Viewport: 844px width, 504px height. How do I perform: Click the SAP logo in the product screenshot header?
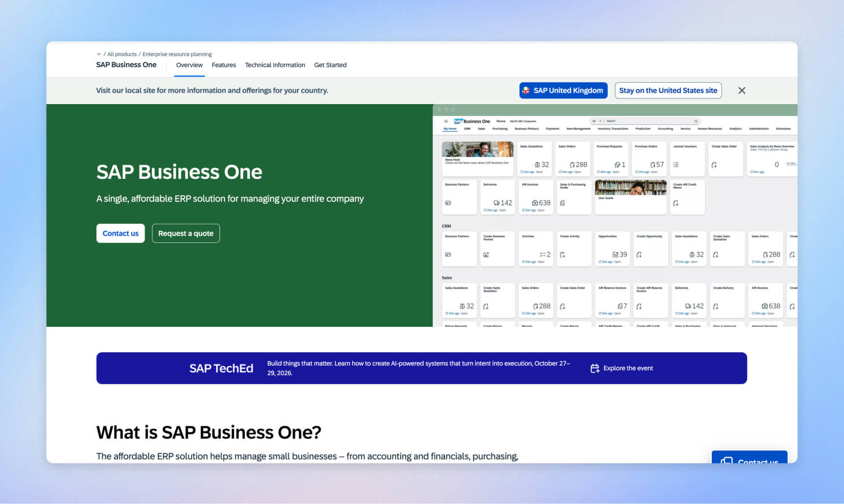[x=458, y=121]
